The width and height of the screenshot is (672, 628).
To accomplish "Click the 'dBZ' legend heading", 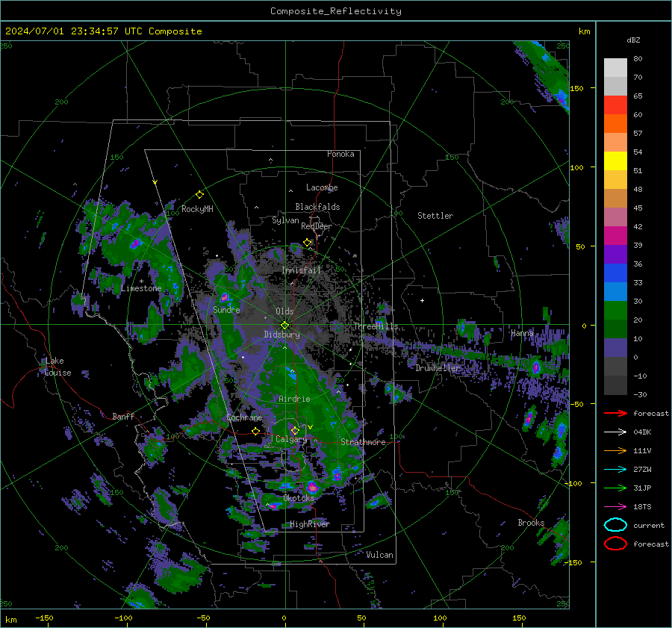I will coord(633,40).
